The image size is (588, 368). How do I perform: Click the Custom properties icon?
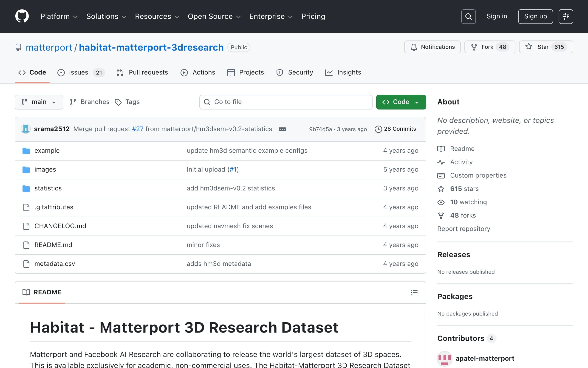tap(441, 175)
